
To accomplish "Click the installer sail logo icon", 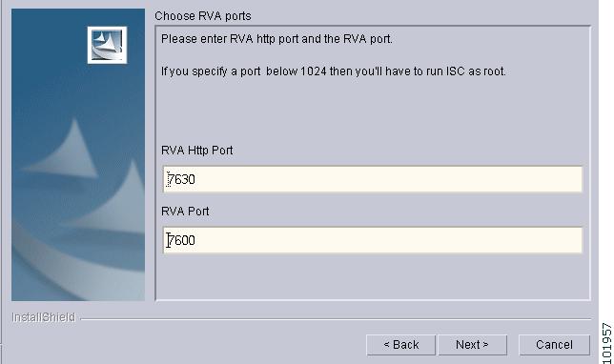I will click(108, 45).
